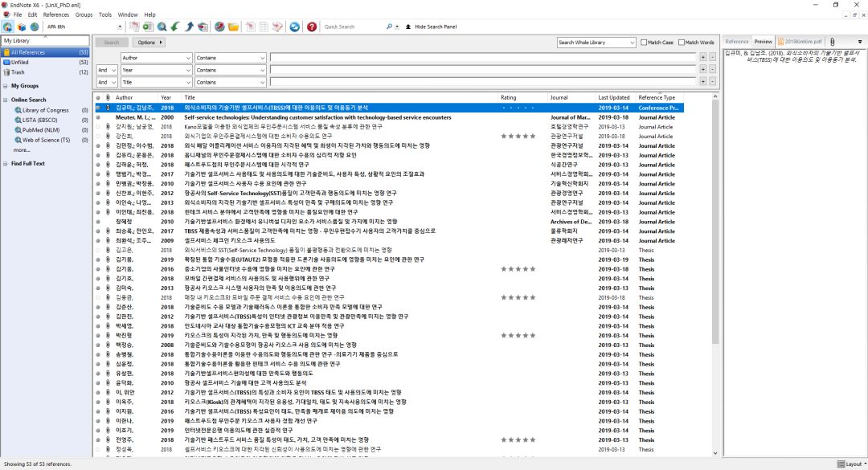
Task: Toggle read status dot of first selected reference
Action: coord(98,108)
